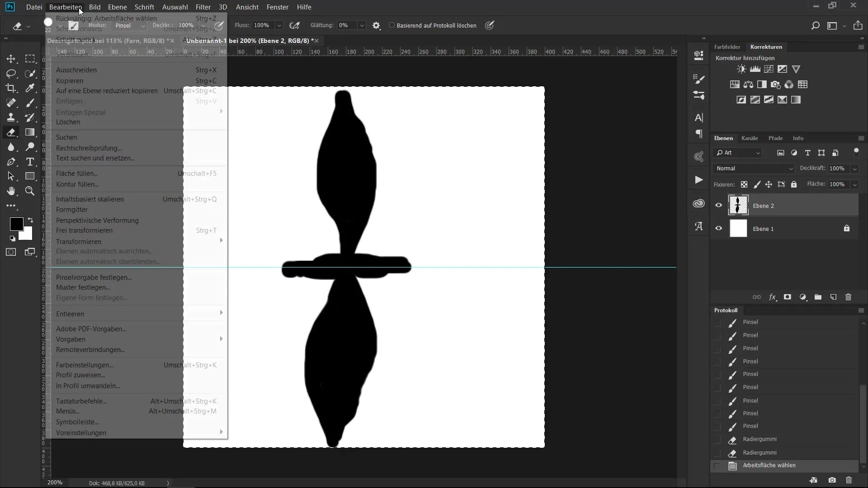Create a new layer
The width and height of the screenshot is (868, 488).
click(833, 297)
